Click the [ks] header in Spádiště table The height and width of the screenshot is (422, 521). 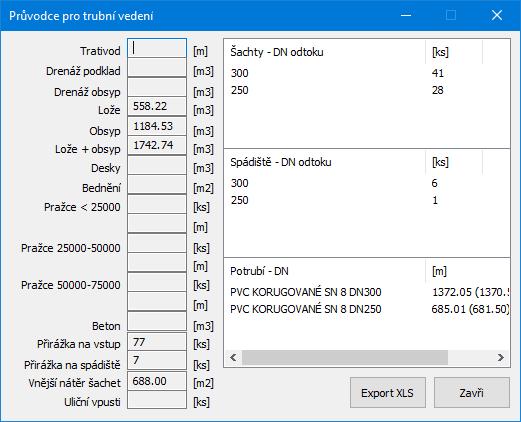click(x=454, y=162)
